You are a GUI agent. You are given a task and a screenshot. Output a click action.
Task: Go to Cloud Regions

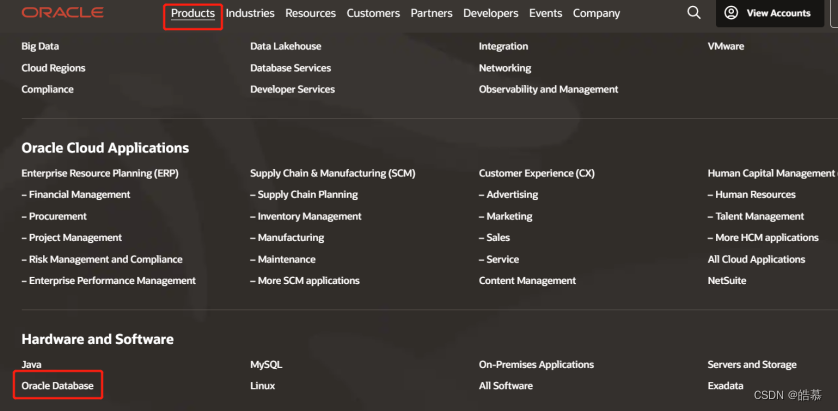(x=53, y=68)
